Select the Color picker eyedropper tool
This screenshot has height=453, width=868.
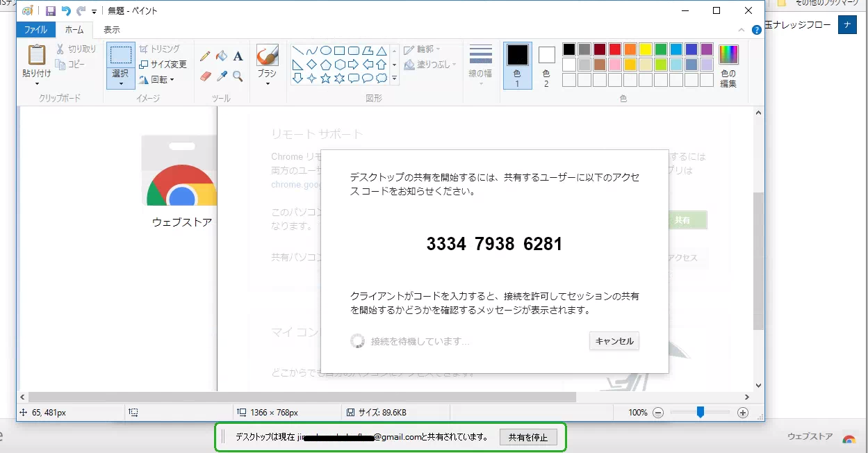(222, 76)
